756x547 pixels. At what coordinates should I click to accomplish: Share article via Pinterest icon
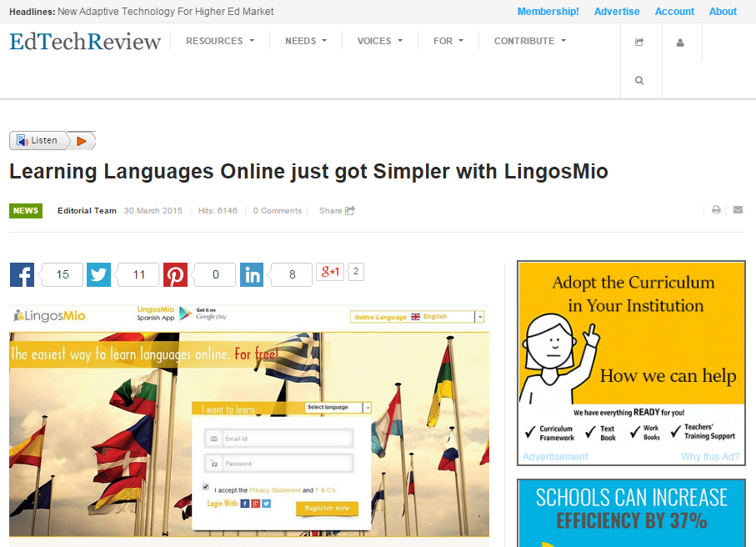(x=175, y=275)
